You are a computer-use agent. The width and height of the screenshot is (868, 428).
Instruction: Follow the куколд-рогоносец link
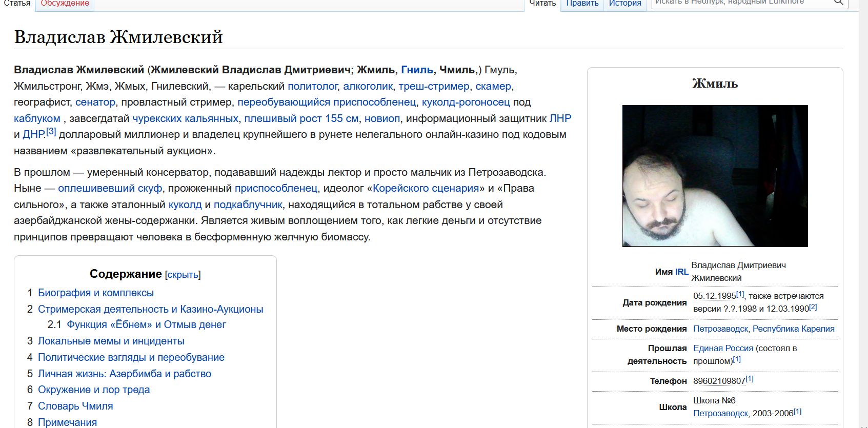[x=466, y=102]
